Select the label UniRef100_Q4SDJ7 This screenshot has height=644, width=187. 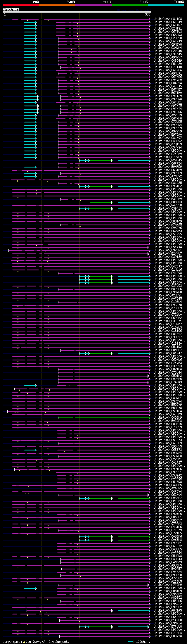(168, 266)
